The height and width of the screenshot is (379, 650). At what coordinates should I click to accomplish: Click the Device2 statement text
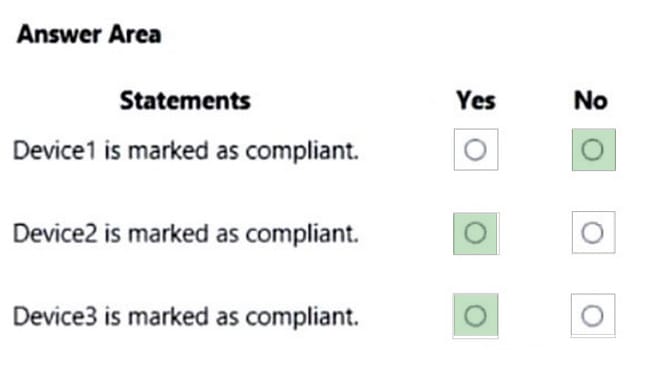point(186,233)
